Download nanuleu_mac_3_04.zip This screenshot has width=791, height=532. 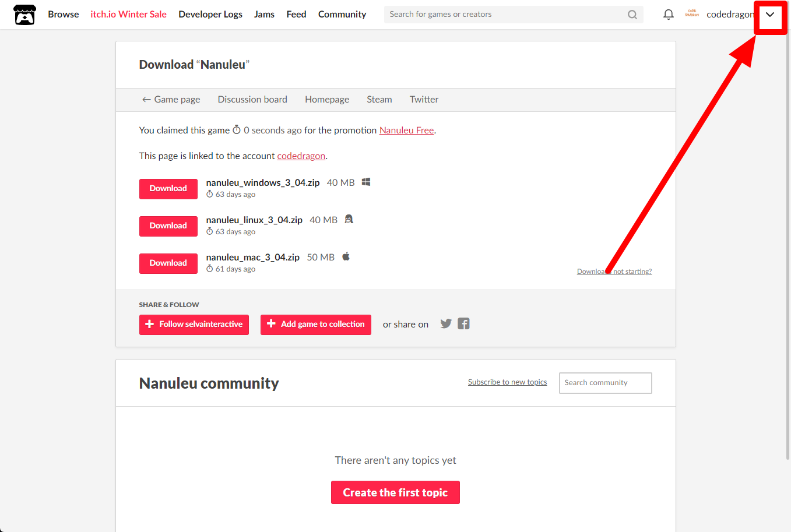[168, 263]
